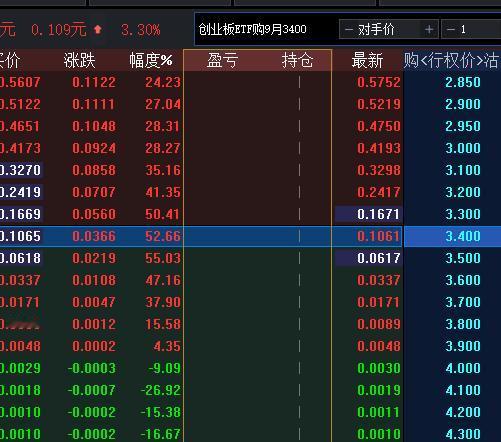501x442 pixels.
Task: Click change value 0.1048
Action: 94,126
